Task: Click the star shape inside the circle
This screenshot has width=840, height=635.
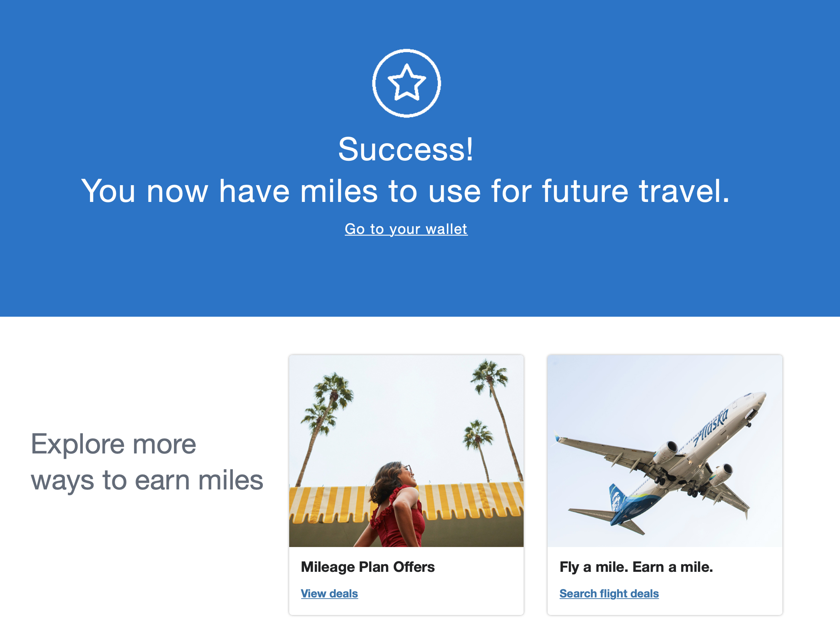Action: [406, 83]
